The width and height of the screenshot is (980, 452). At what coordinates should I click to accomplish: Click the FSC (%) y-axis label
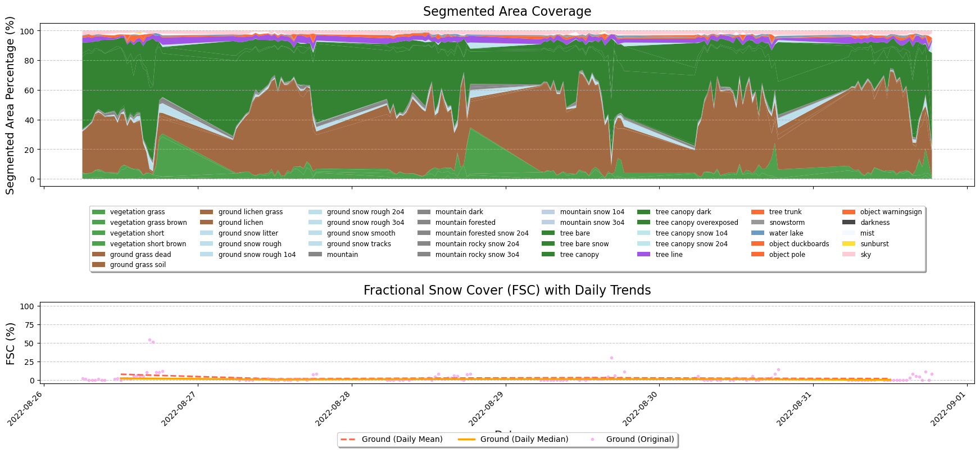pos(11,343)
